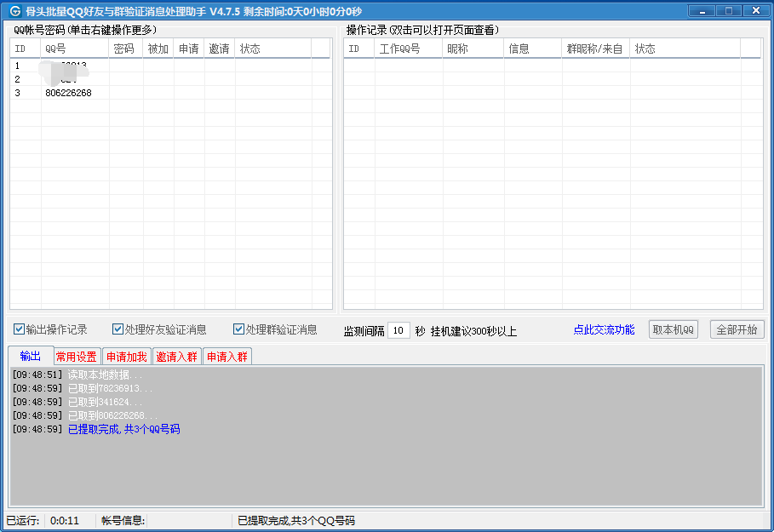Click the 被加 column header

coord(158,49)
